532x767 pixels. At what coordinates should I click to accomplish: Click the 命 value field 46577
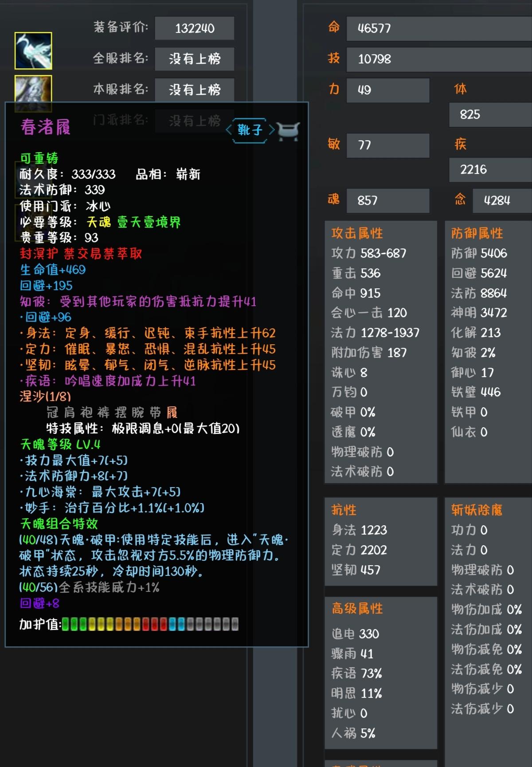[x=439, y=28]
